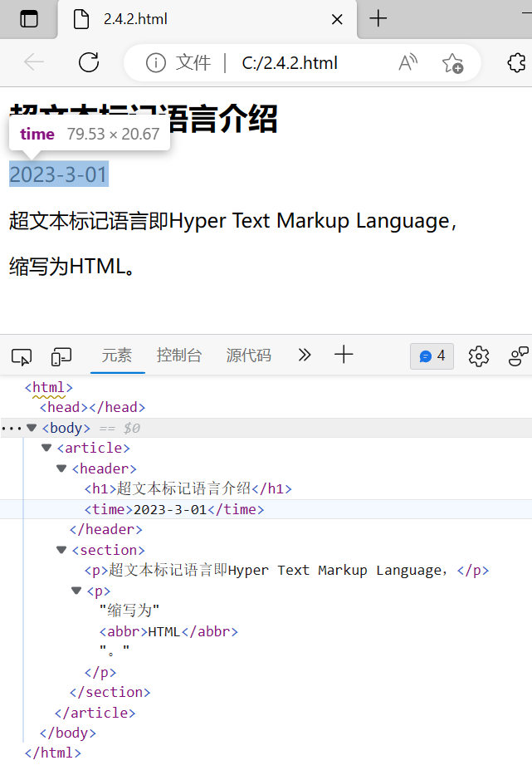Show more DevTools tabs chevron
Viewport: 532px width, 775px height.
tap(305, 356)
